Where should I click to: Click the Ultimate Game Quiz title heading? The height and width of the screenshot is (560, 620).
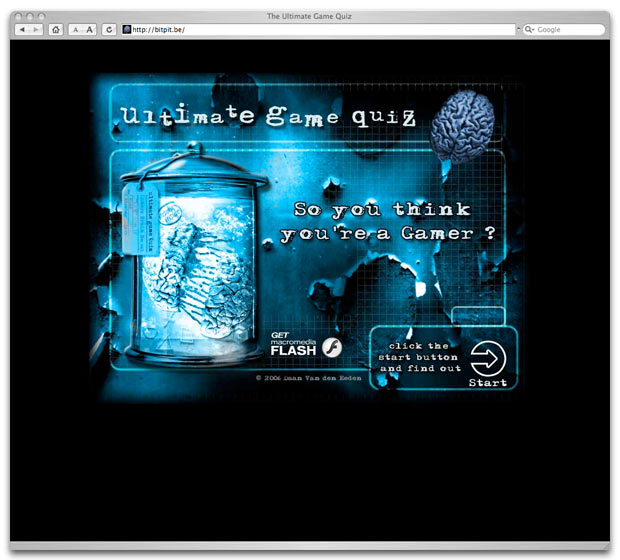click(267, 116)
